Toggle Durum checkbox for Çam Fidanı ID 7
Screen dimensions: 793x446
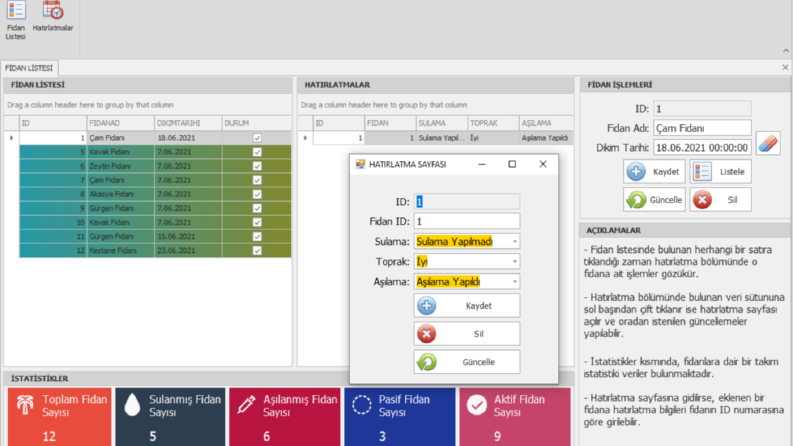(x=257, y=180)
